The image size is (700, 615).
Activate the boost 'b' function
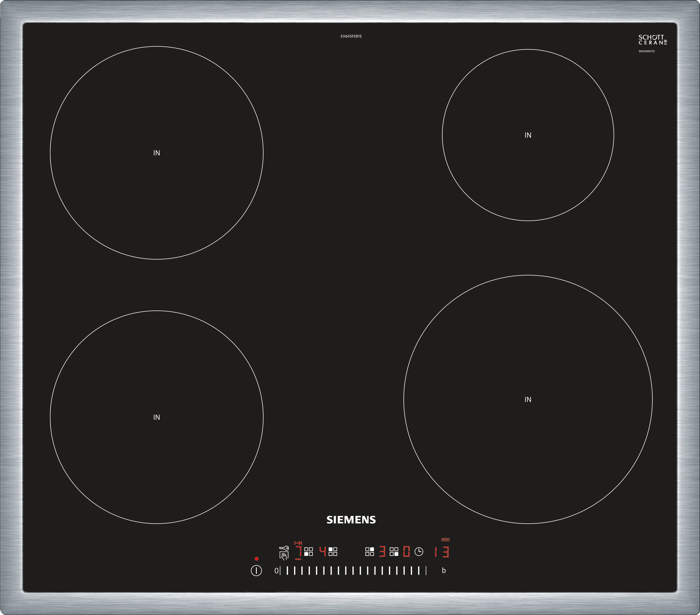444,570
